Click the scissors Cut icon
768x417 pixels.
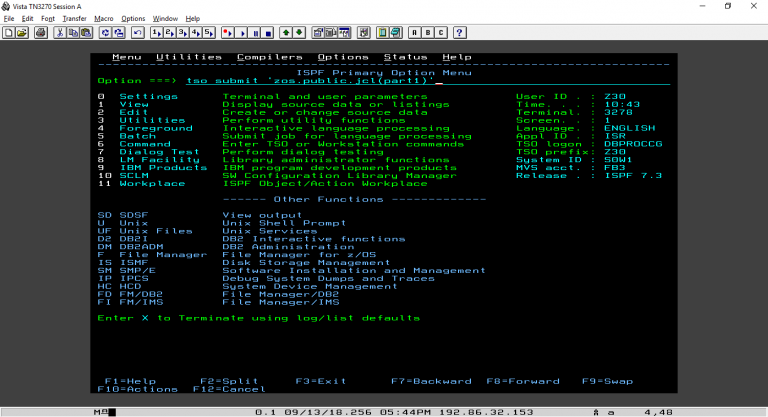60,32
